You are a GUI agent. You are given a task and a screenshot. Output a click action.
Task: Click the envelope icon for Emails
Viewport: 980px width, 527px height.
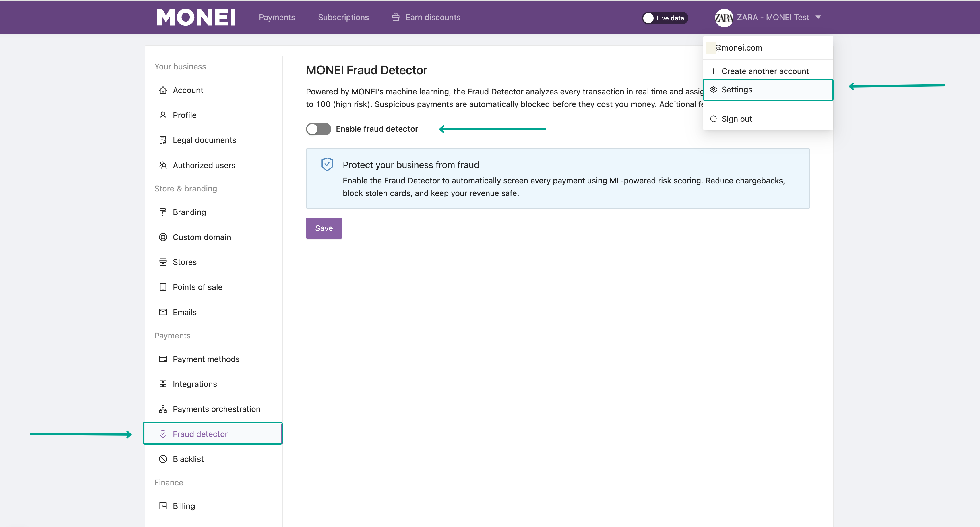click(x=163, y=312)
